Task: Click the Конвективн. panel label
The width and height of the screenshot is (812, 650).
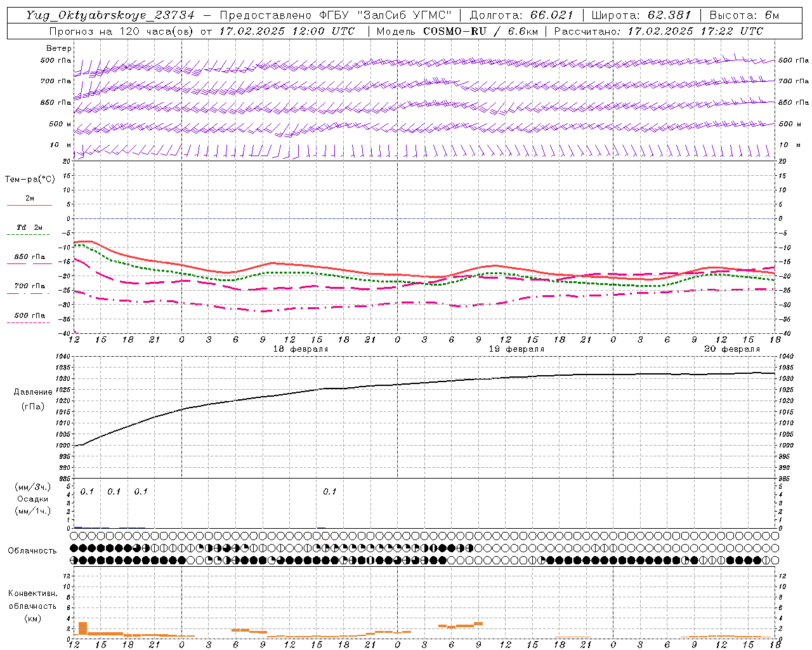Action: coord(32,594)
